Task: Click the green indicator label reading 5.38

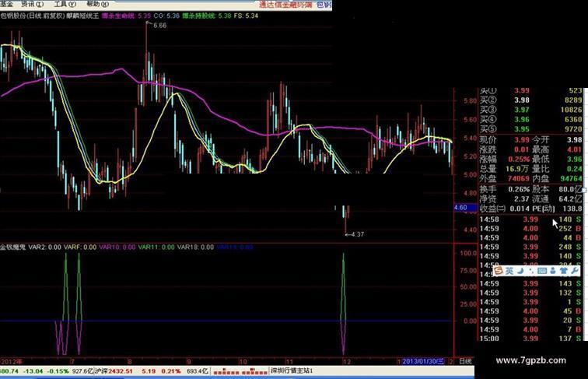Action: coord(207,16)
